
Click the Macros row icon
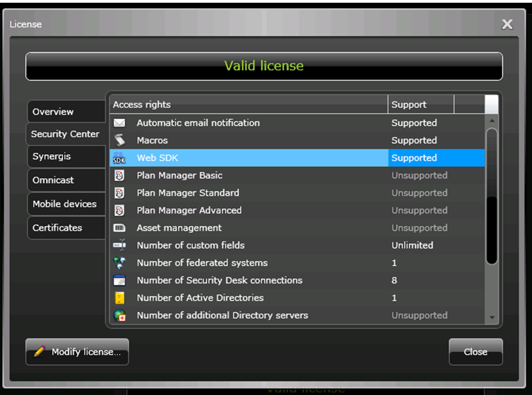pos(119,140)
